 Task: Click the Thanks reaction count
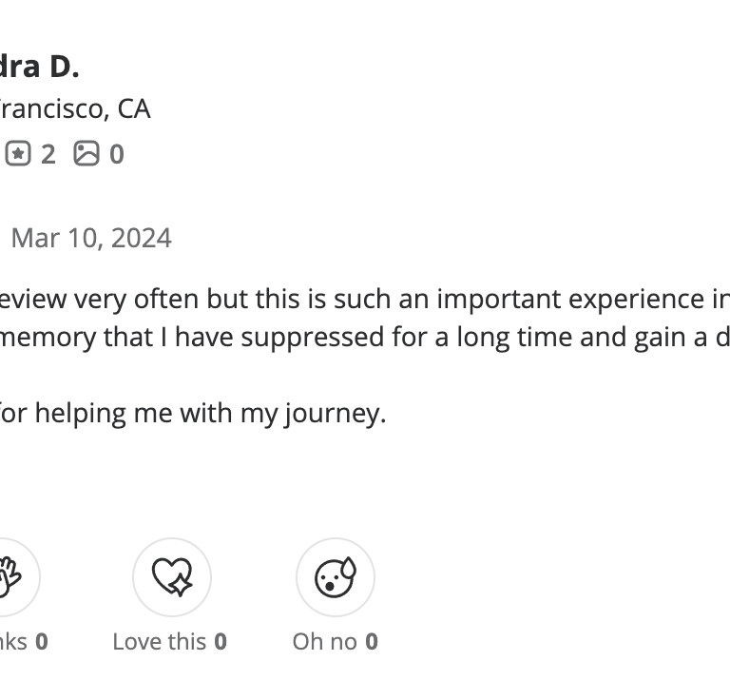click(x=42, y=642)
